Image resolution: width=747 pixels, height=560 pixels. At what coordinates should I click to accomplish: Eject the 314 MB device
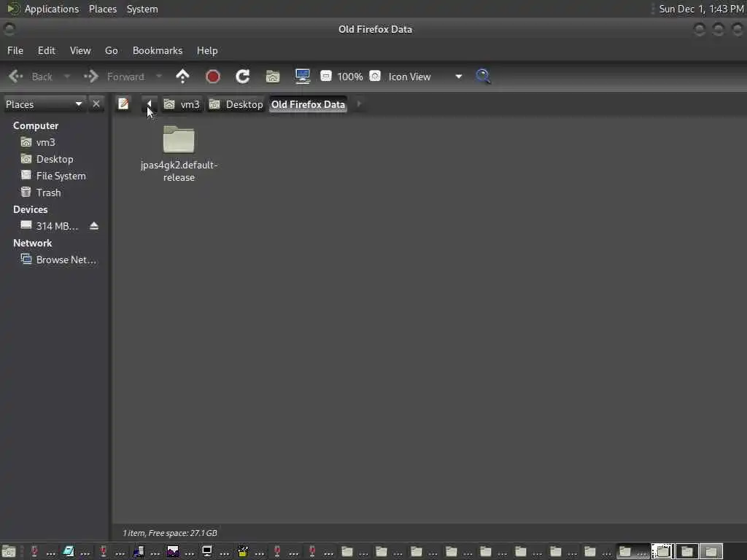tap(94, 226)
